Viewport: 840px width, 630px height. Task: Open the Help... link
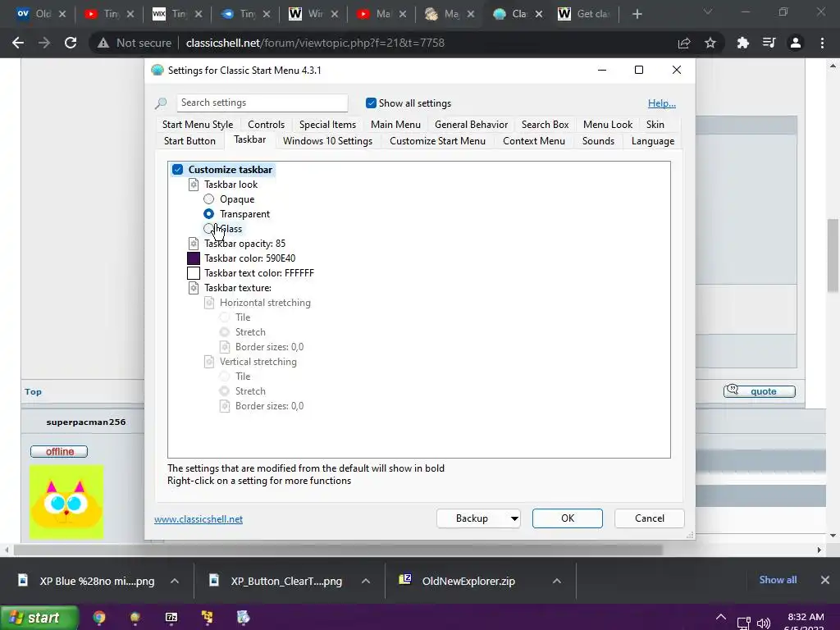tap(662, 103)
